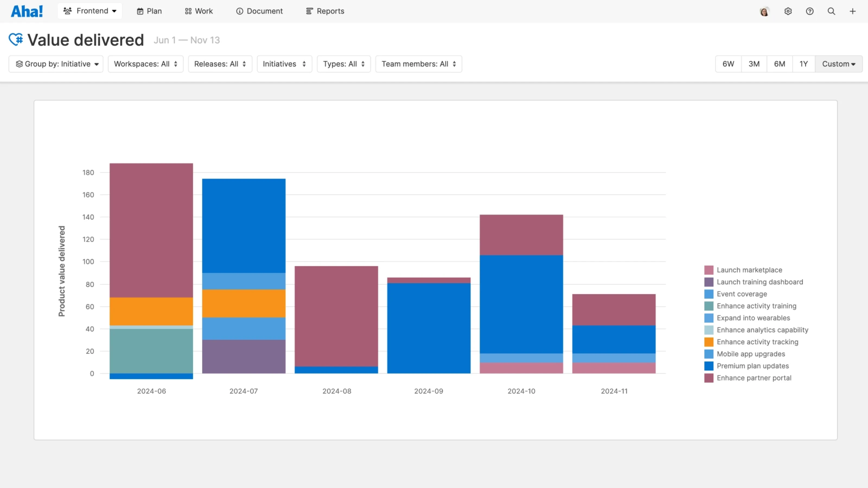The height and width of the screenshot is (488, 868).
Task: Click Enhance partner portal color swatch
Action: point(709,378)
